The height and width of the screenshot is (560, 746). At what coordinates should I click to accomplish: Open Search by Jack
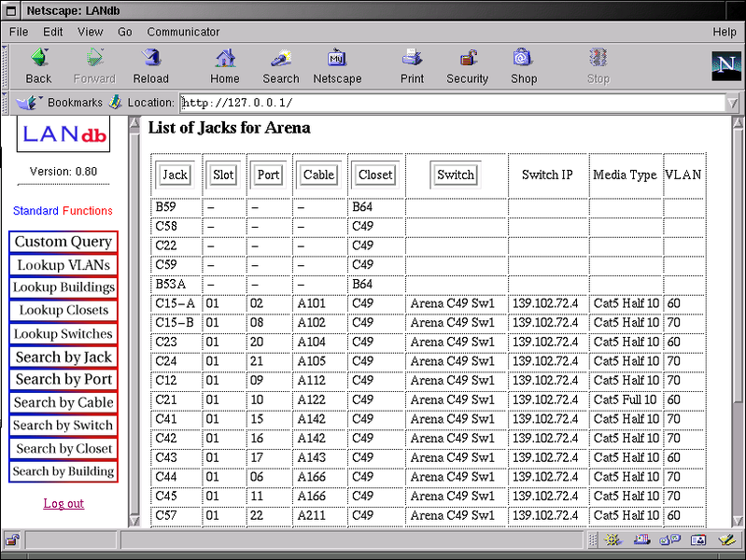click(63, 357)
